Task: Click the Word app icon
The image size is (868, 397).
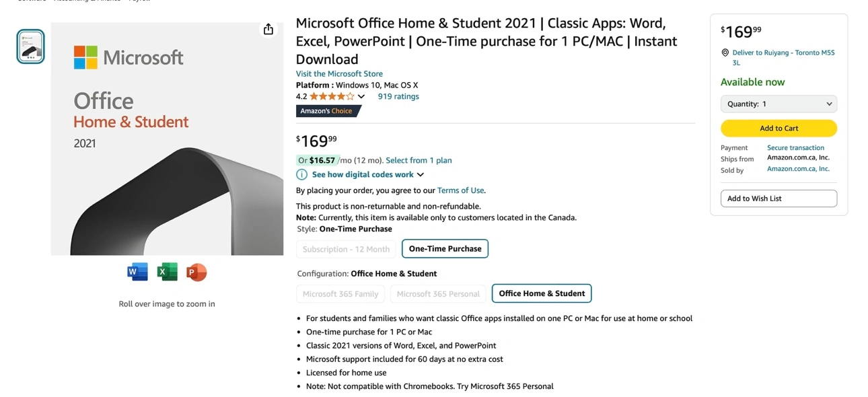Action: pyautogui.click(x=137, y=272)
